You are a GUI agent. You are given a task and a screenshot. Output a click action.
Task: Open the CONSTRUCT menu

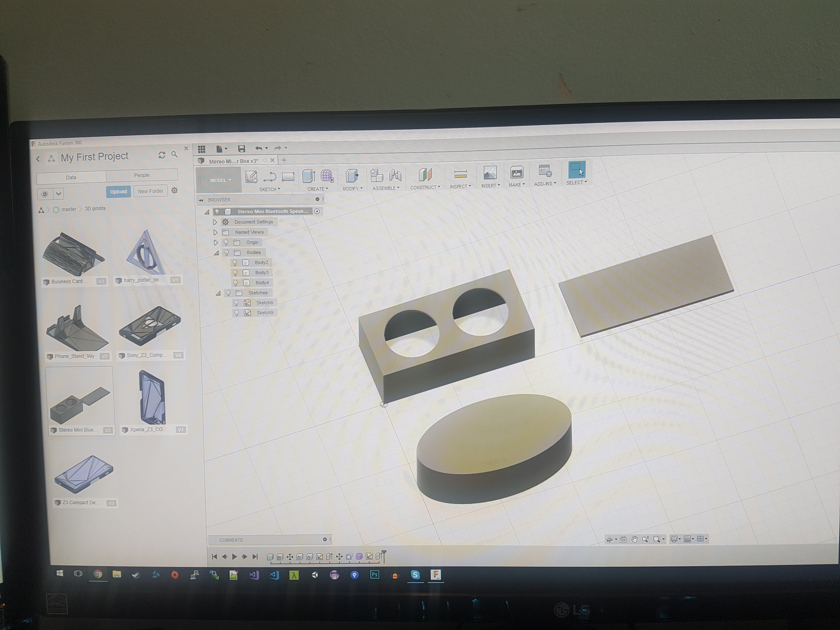pos(425,187)
